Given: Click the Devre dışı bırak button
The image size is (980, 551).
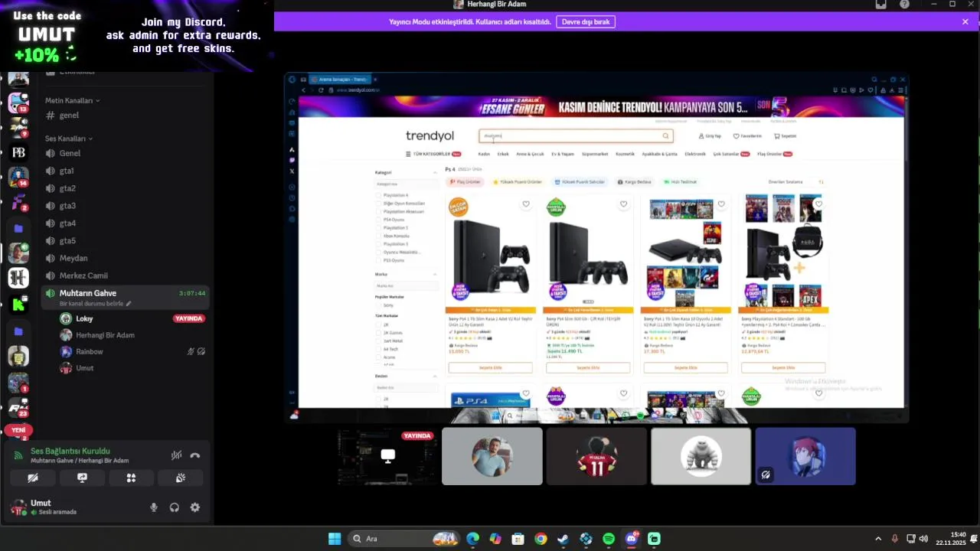Looking at the screenshot, I should pos(586,22).
